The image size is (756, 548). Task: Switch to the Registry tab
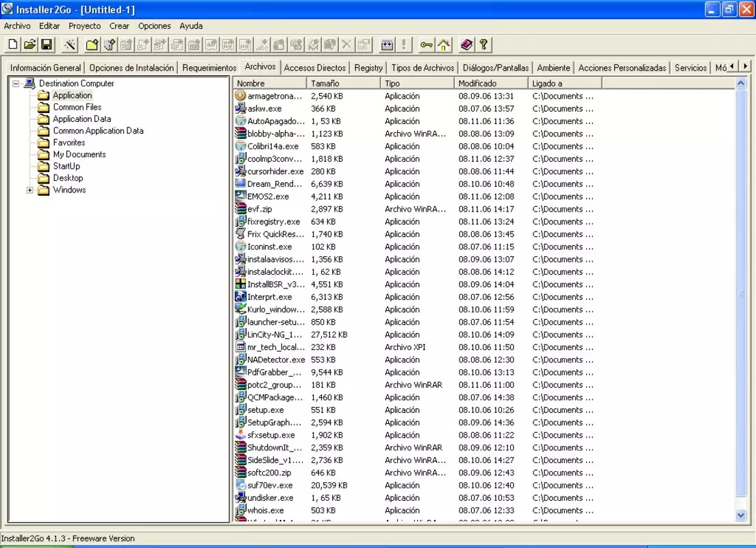[368, 68]
